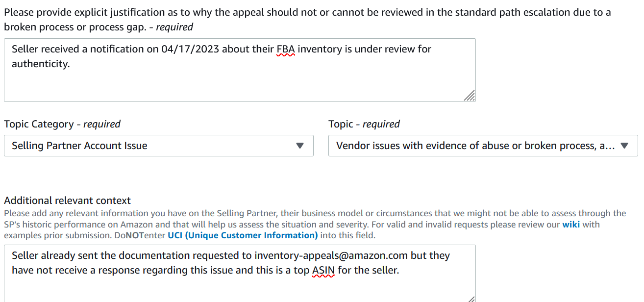Place cursor after the word 'authenticity.'

[70, 64]
